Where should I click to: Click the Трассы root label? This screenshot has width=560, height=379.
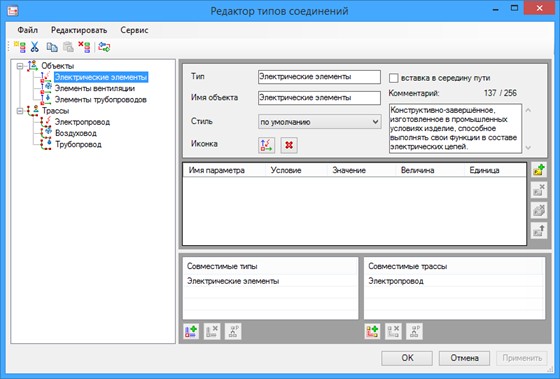[55, 111]
